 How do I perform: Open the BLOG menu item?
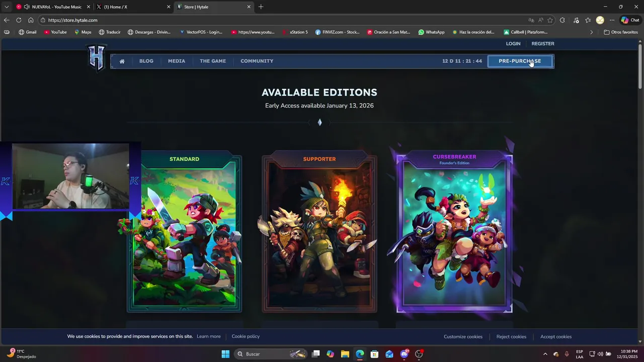(x=146, y=61)
